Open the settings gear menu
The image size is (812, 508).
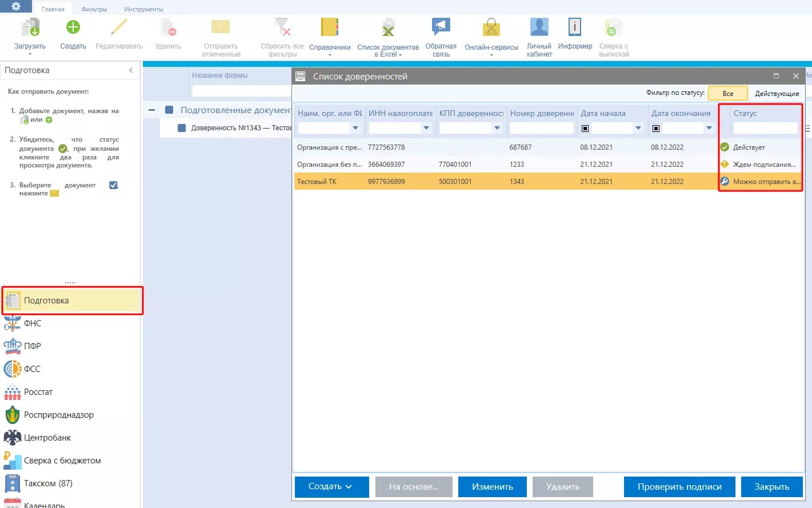click(x=15, y=6)
